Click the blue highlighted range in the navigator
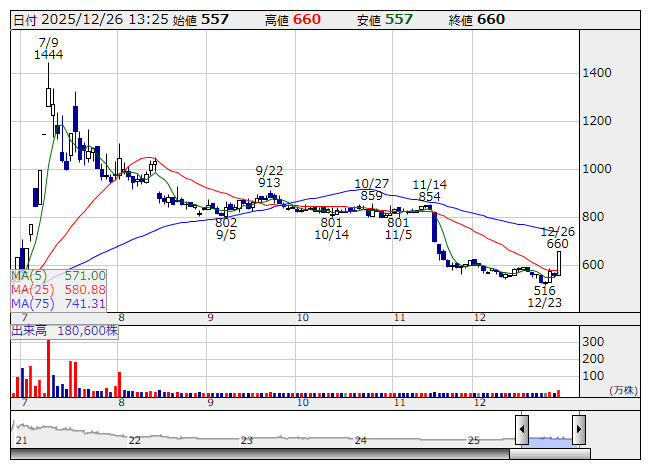 550,439
